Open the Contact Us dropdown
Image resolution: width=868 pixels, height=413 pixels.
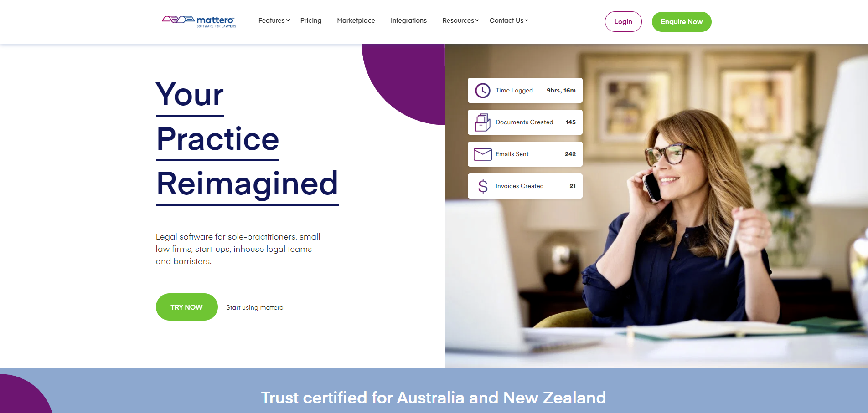pyautogui.click(x=509, y=20)
